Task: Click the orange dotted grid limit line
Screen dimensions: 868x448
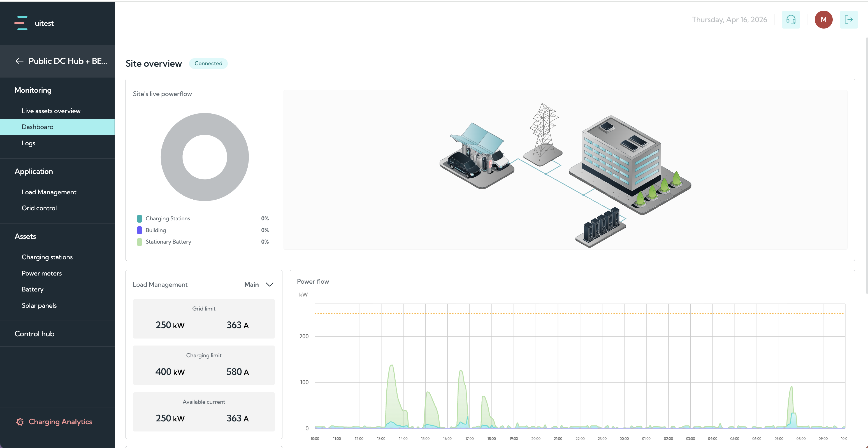Action: point(580,313)
